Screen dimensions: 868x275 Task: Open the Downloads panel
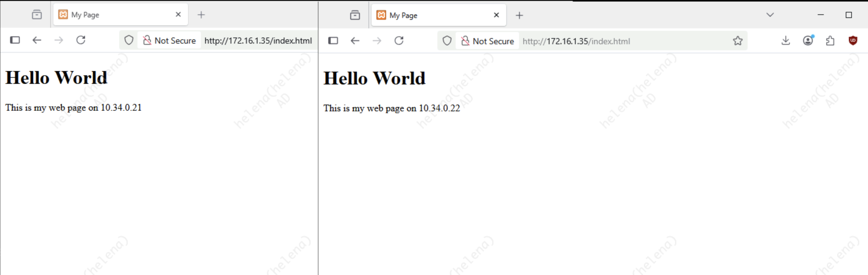pos(785,41)
